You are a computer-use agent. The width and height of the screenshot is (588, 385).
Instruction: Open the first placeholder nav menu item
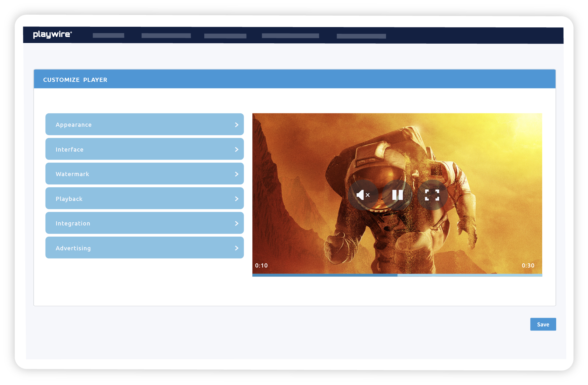[108, 36]
